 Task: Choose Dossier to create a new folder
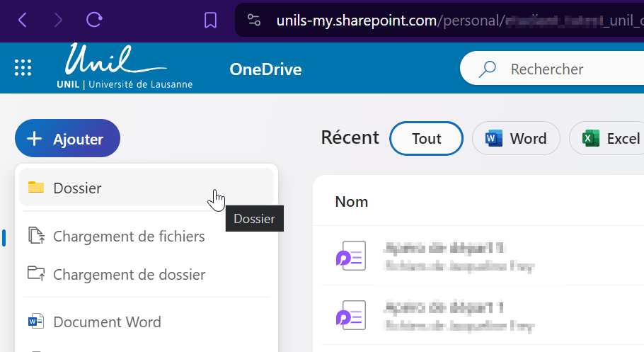tap(77, 188)
